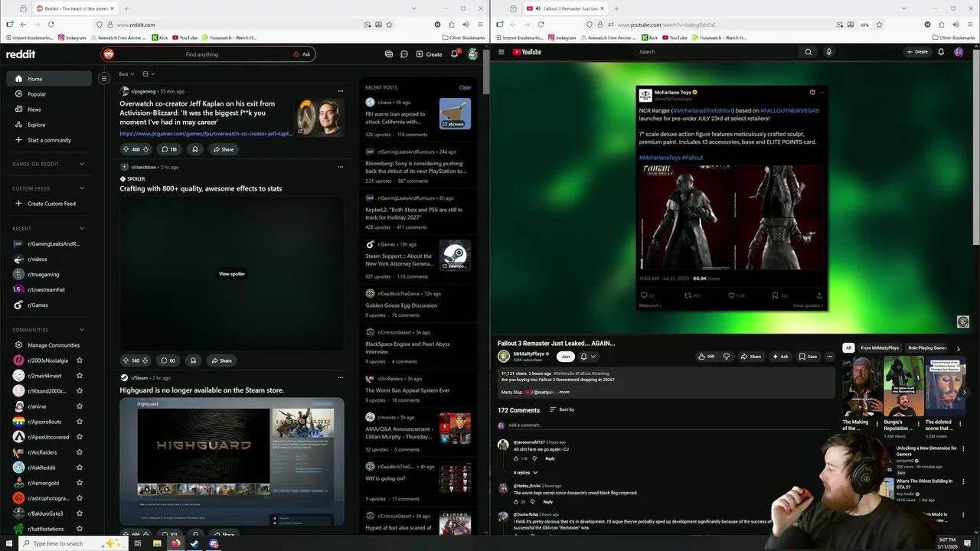The height and width of the screenshot is (551, 980).
Task: Give award on the Jeff Kaplan post
Action: [194, 149]
